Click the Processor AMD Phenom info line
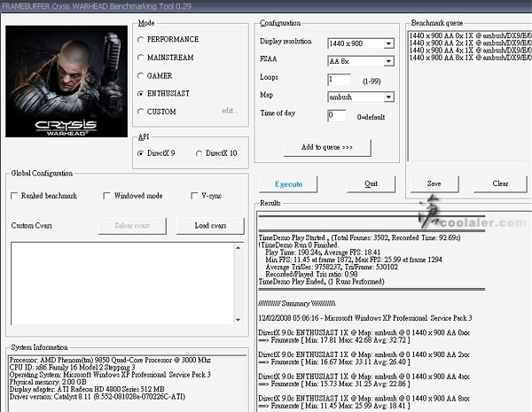 (x=110, y=360)
